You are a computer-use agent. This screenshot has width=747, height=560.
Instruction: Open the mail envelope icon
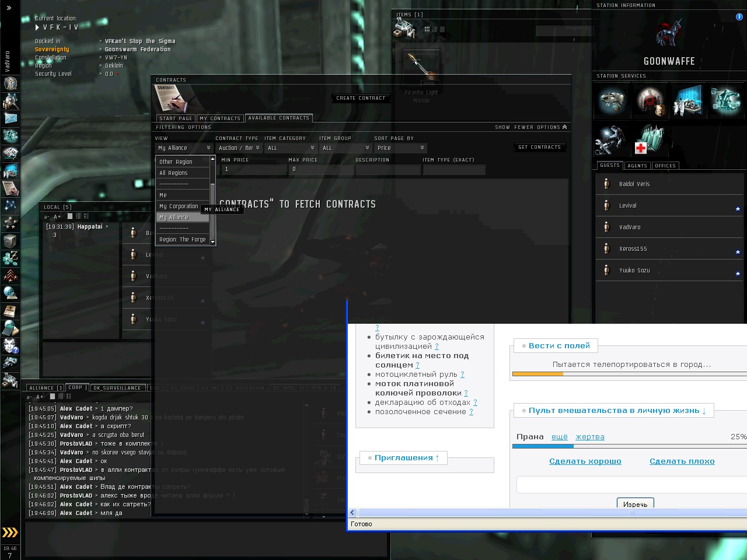(x=10, y=118)
